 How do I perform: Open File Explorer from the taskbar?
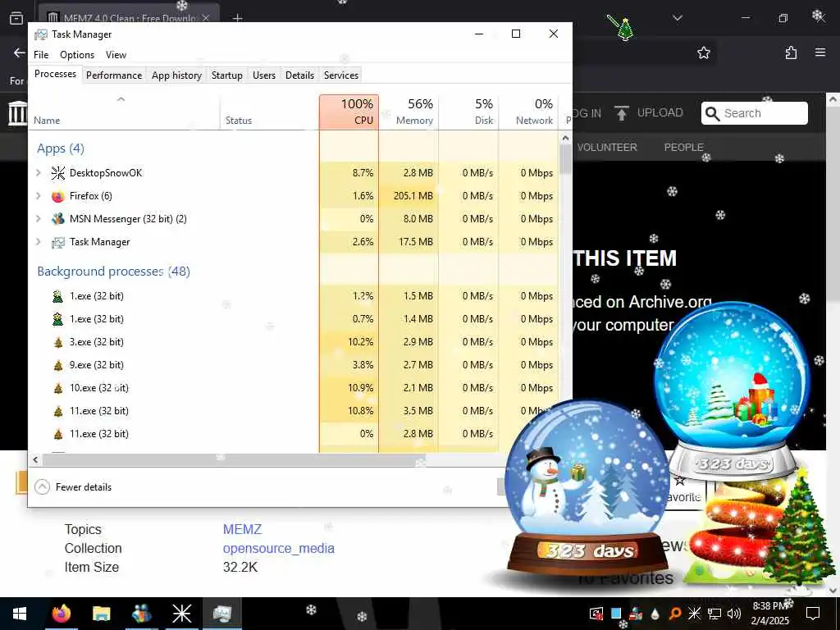click(101, 614)
